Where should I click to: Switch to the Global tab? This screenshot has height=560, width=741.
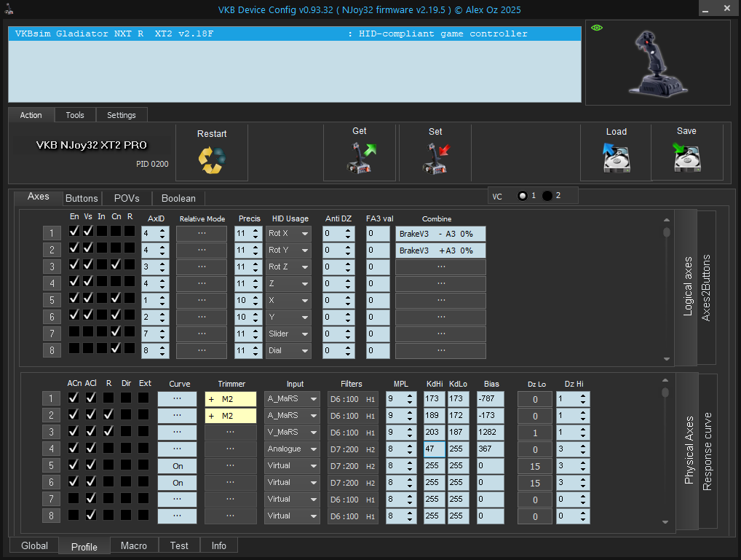34,545
